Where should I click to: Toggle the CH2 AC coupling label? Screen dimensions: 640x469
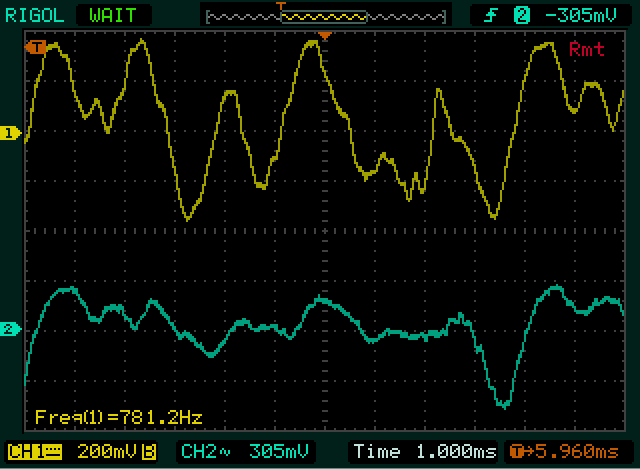click(204, 450)
